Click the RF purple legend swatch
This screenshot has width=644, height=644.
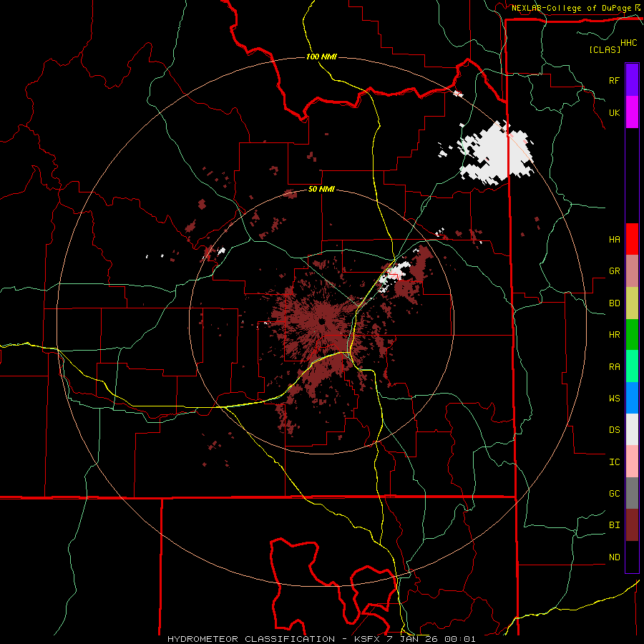tap(632, 80)
